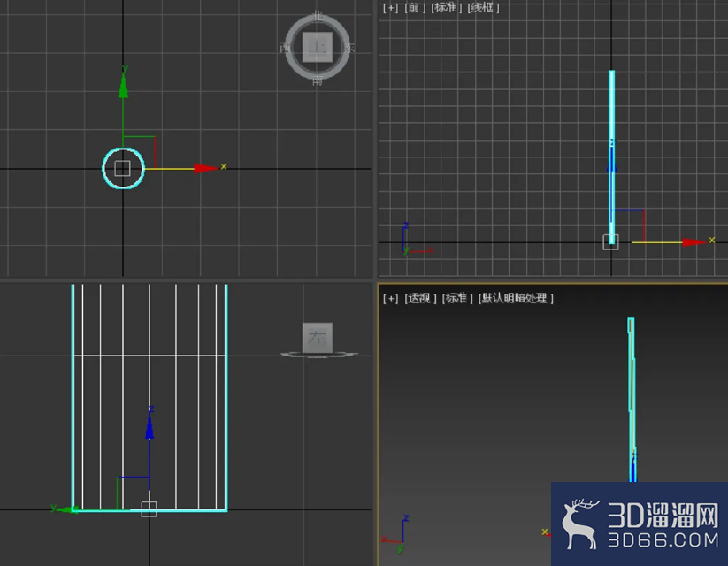This screenshot has height=566, width=728.
Task: Click the 左 face of the Left viewport ViewCube
Action: point(318,338)
